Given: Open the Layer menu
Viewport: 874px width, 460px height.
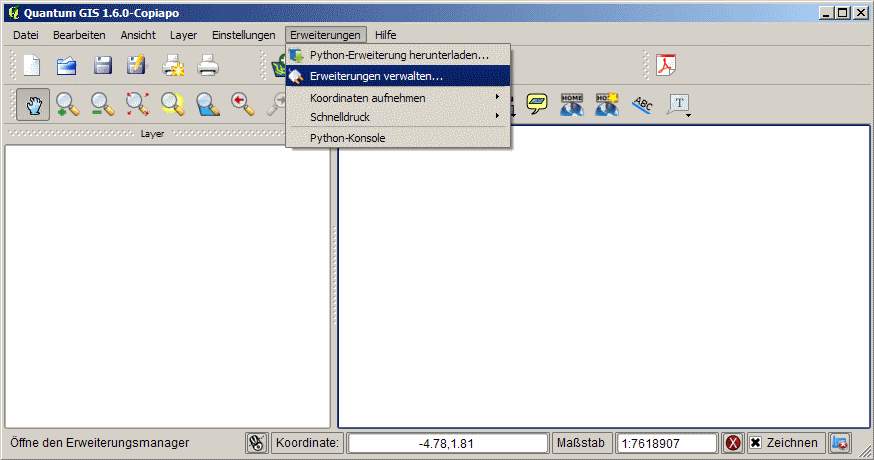Looking at the screenshot, I should point(183,35).
